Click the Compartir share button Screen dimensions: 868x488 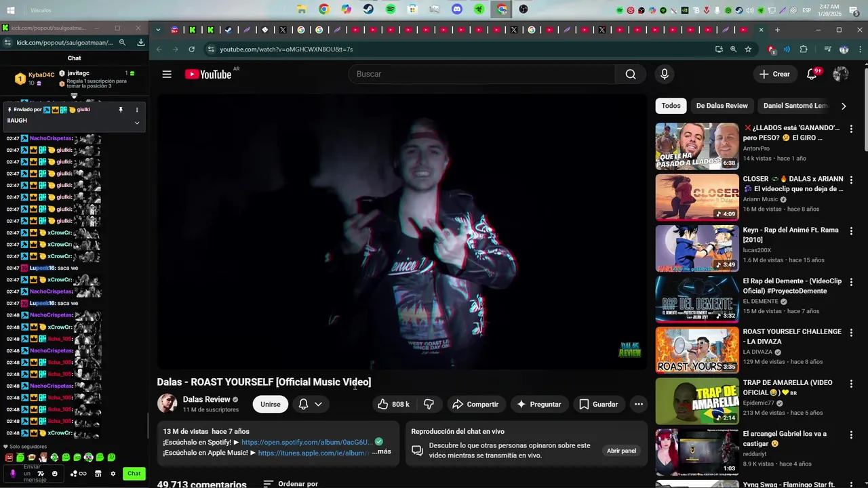coord(475,404)
